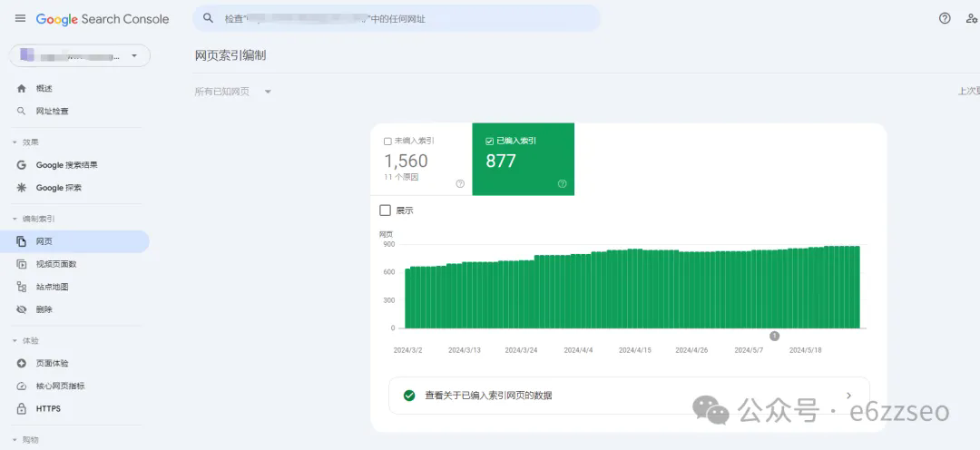
Task: Click the 2024/5/18 axis date label
Action: click(x=806, y=350)
